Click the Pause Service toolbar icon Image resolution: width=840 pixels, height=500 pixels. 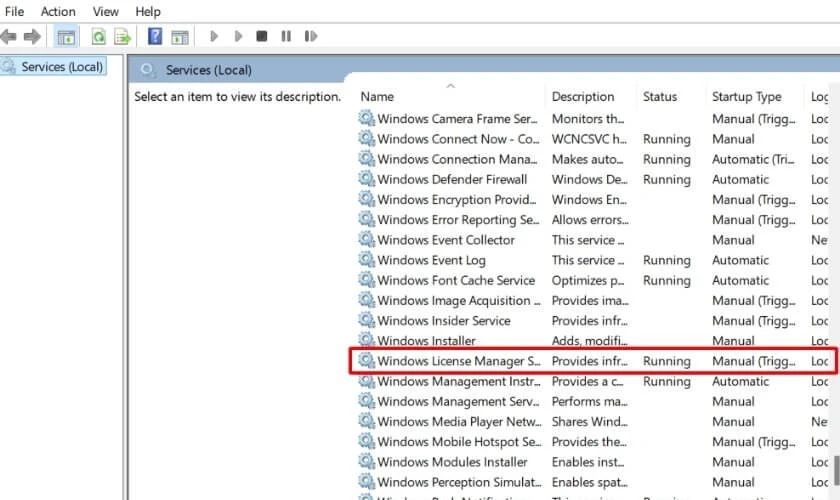286,36
